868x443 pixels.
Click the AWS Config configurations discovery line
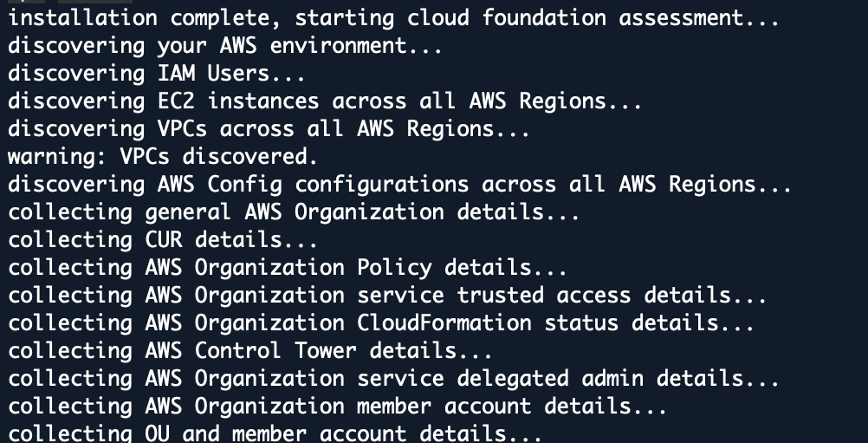click(399, 185)
